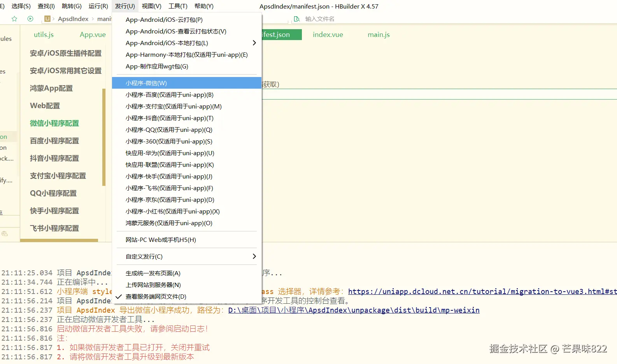The height and width of the screenshot is (364, 617).
Task: Click the manifest sidebar vertical scrollbar
Action: click(104, 137)
